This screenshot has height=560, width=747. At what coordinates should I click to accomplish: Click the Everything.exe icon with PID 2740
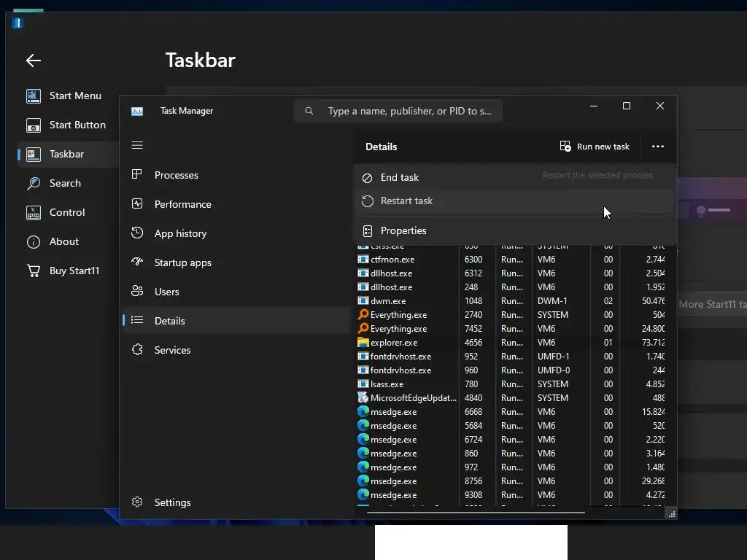(363, 314)
